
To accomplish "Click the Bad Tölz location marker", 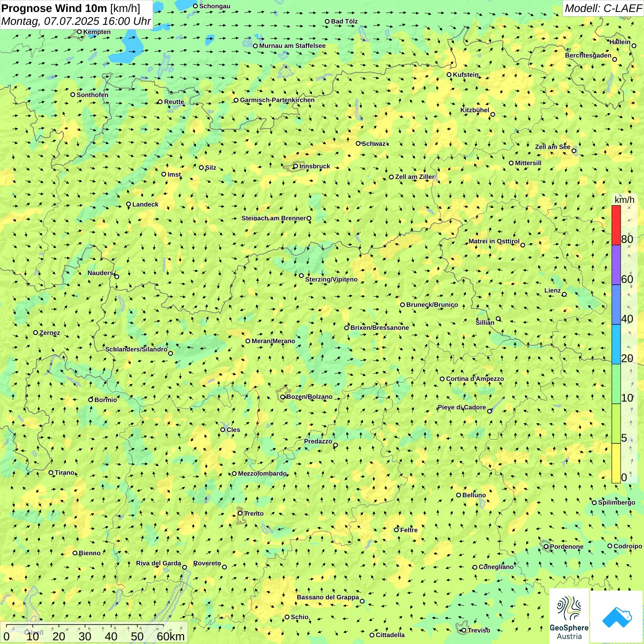I will [x=328, y=21].
